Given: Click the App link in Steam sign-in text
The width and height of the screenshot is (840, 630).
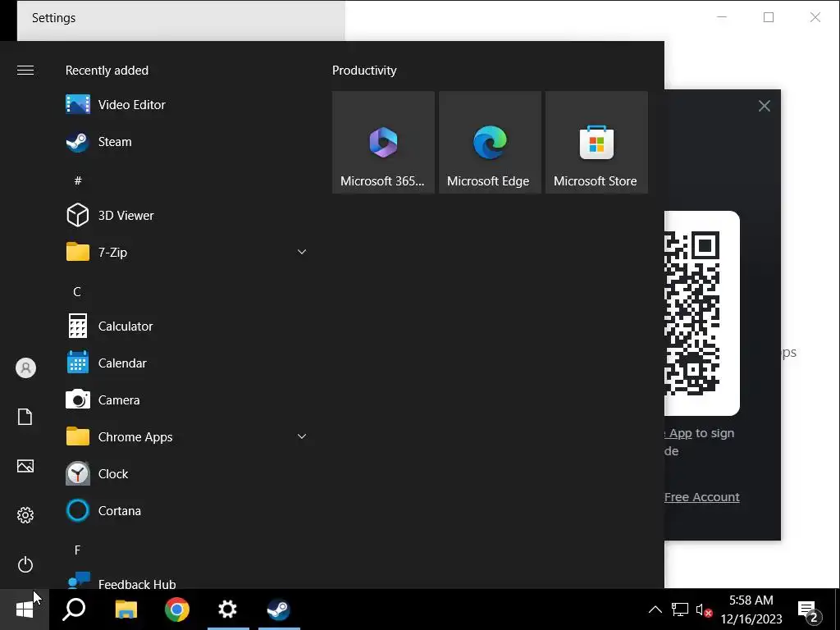Looking at the screenshot, I should pyautogui.click(x=679, y=433).
